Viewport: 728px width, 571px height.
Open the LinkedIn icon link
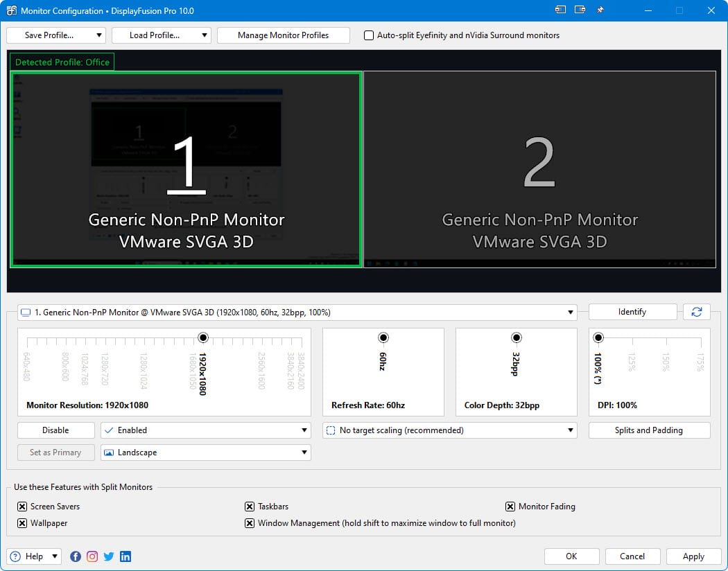(125, 556)
